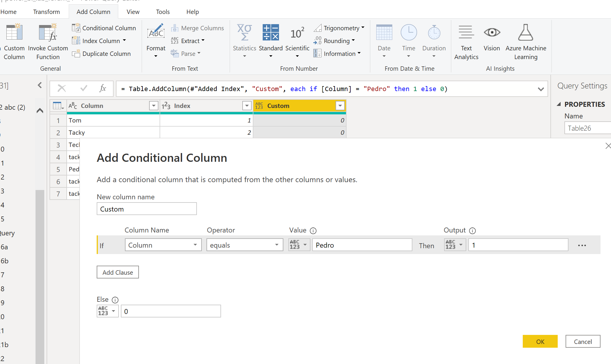Open the Tools tab

click(163, 12)
